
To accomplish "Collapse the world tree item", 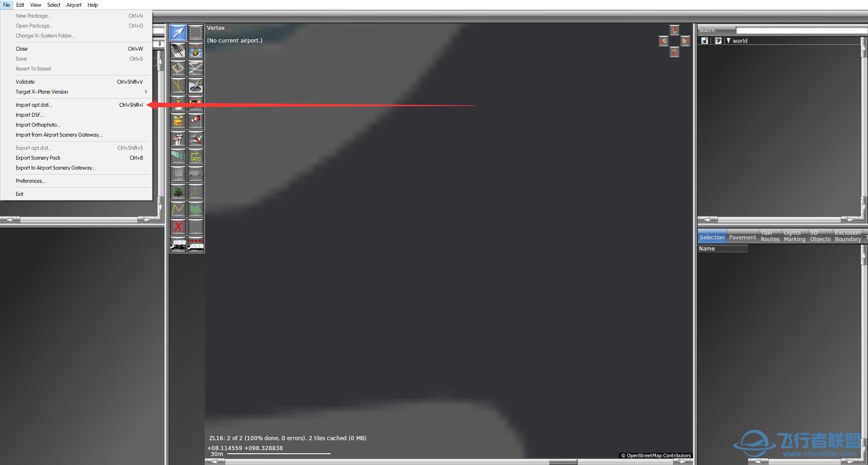I will click(x=728, y=41).
